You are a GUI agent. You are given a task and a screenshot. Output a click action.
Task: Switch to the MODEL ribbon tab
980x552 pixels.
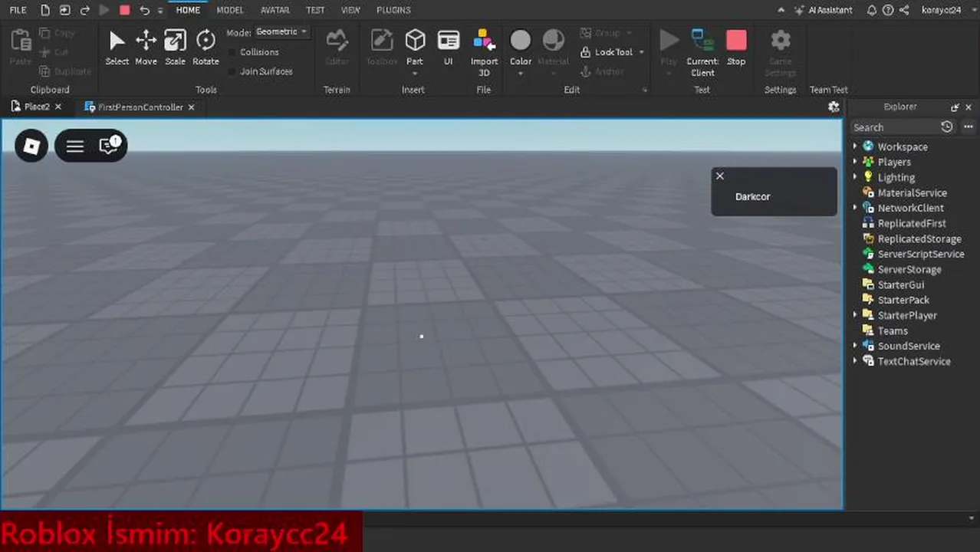pyautogui.click(x=230, y=10)
